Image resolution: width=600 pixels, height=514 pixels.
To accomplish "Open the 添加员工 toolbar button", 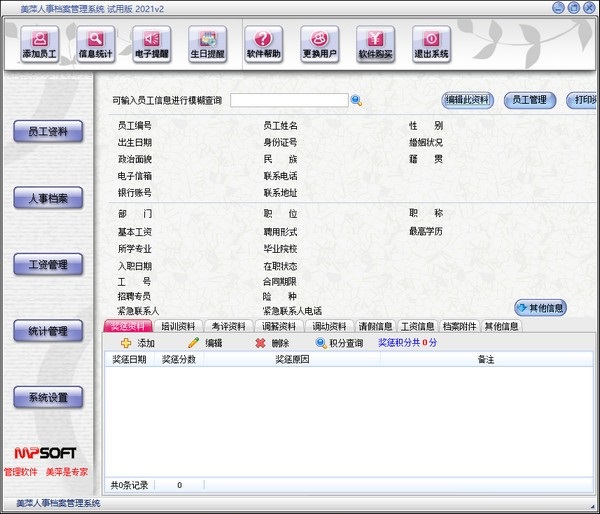I will click(39, 44).
